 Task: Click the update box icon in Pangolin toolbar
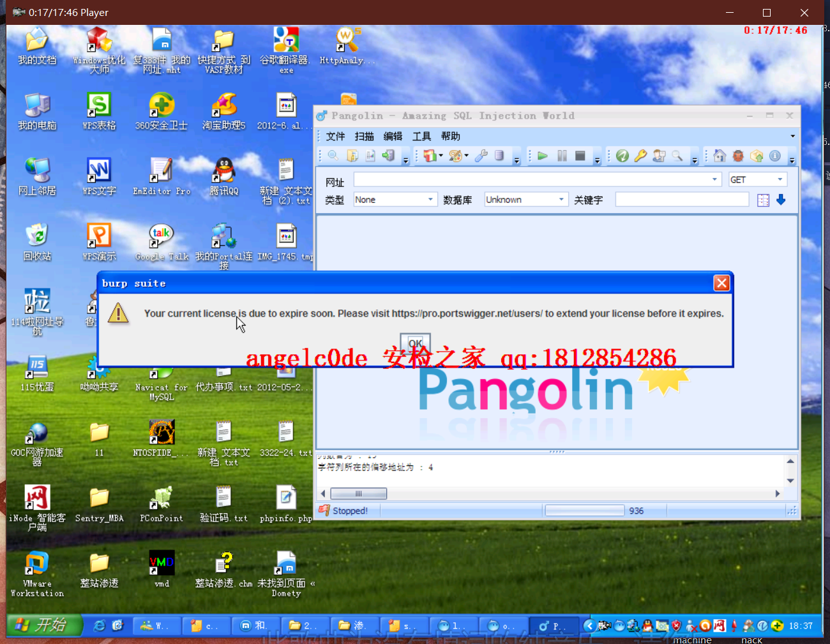click(x=757, y=156)
